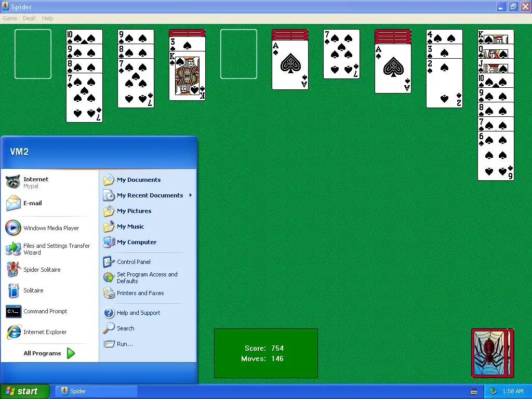This screenshot has height=399, width=532.
Task: Click the network tray icon by clock
Action: click(x=494, y=391)
